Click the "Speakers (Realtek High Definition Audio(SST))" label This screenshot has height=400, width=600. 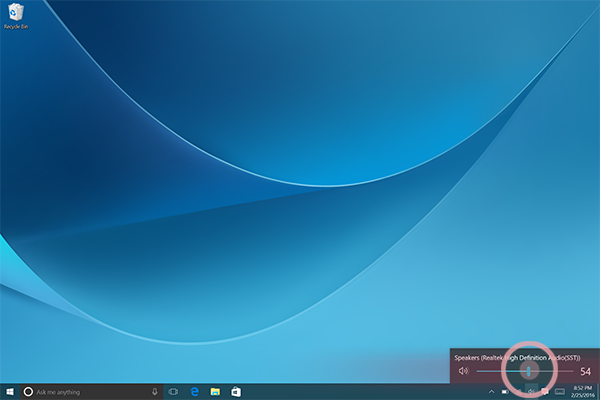[517, 358]
